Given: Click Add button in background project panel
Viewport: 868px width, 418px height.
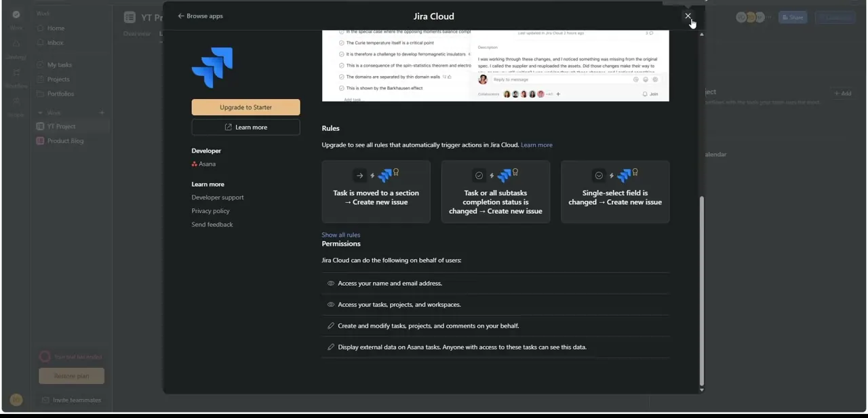Looking at the screenshot, I should tap(843, 94).
